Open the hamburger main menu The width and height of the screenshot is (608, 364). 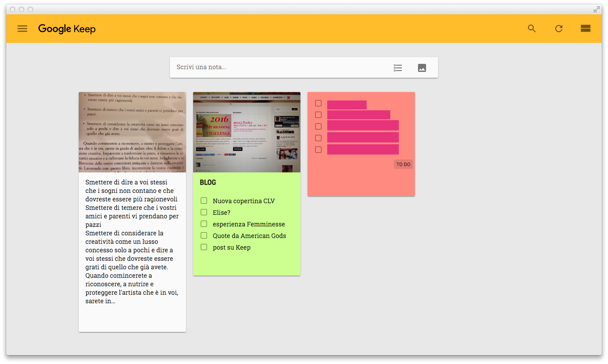click(22, 29)
